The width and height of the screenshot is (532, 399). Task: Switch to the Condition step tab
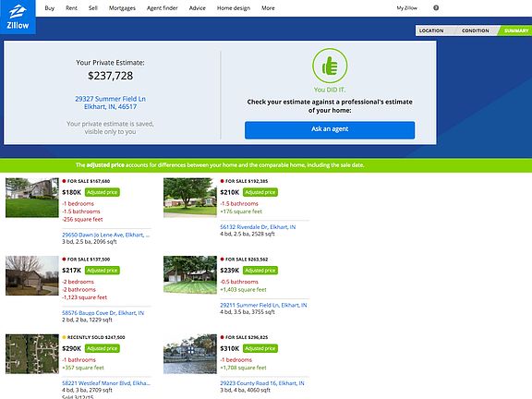(476, 30)
